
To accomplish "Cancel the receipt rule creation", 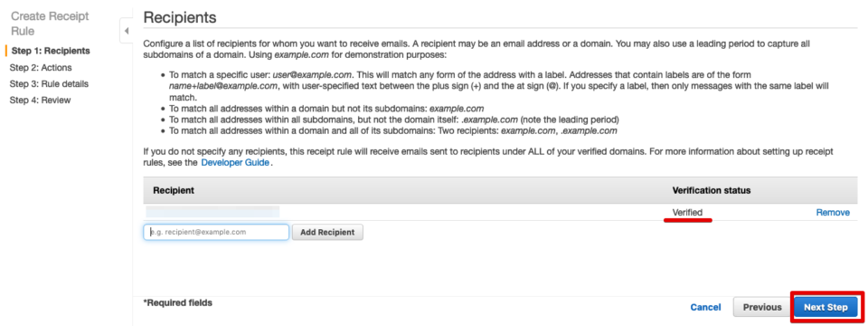I will click(705, 307).
